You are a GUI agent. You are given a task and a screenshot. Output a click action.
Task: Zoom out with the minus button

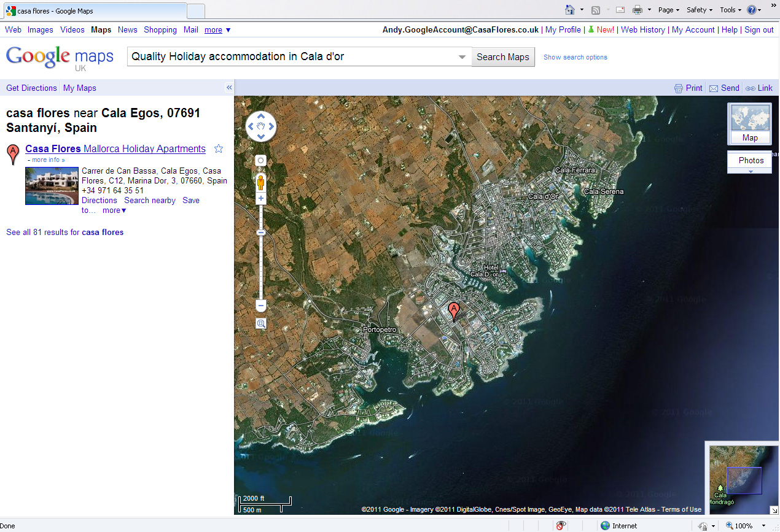261,306
